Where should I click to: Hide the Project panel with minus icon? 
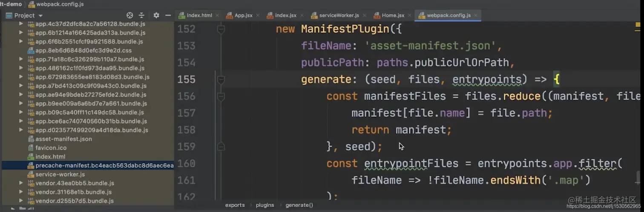tap(168, 15)
